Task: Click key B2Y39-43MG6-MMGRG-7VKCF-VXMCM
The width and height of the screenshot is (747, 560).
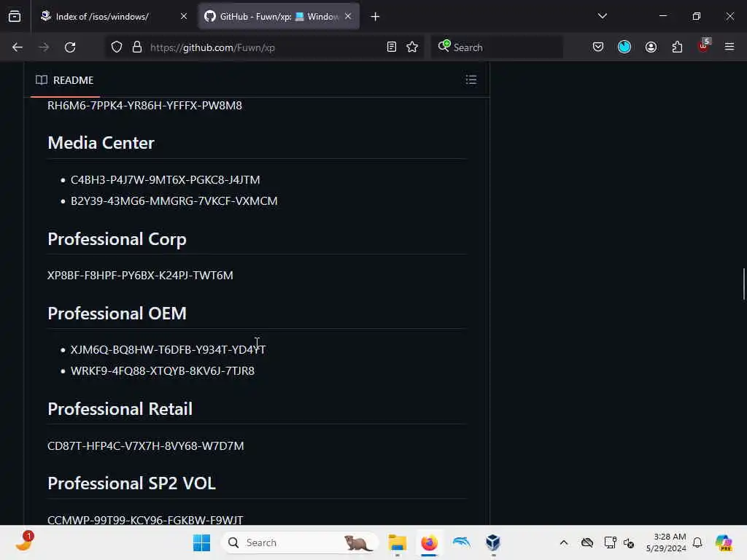Action: pyautogui.click(x=174, y=201)
